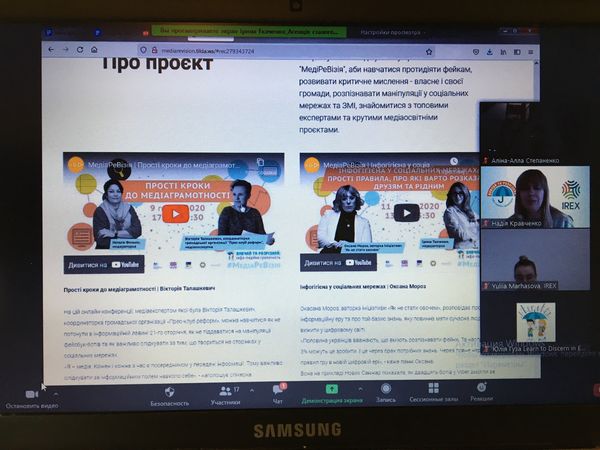Open the Chat (Чат) panel
This screenshot has width=600, height=450.
coord(278,391)
